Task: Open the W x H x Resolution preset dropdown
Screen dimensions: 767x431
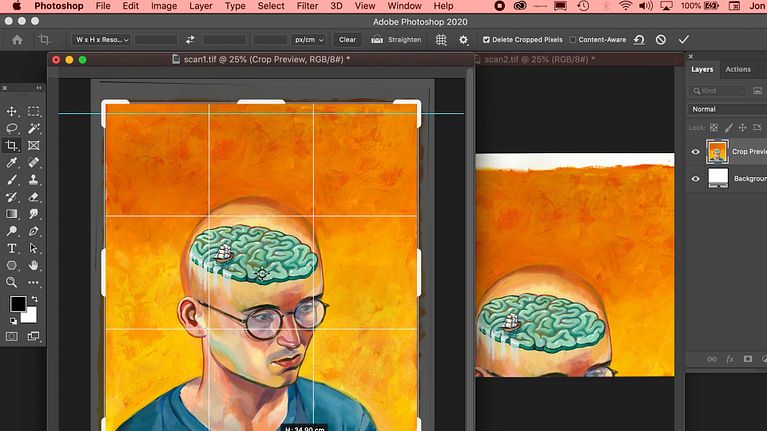Action: click(99, 40)
